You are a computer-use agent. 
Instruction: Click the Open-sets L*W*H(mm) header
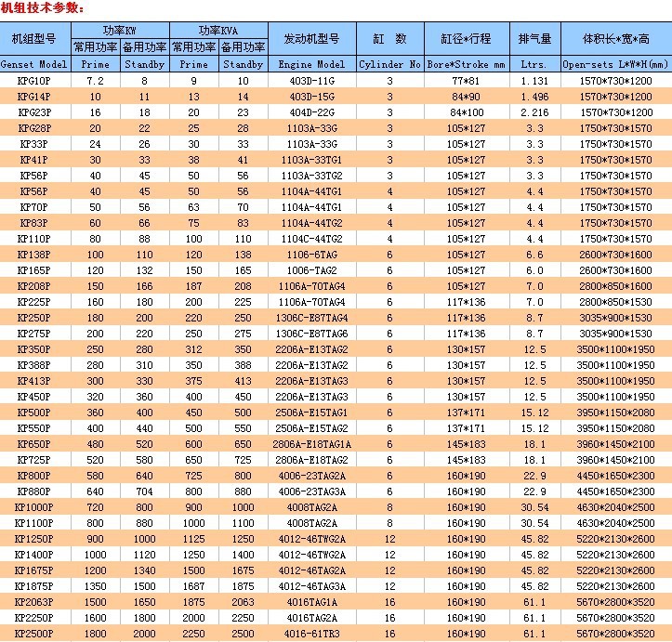pos(616,64)
